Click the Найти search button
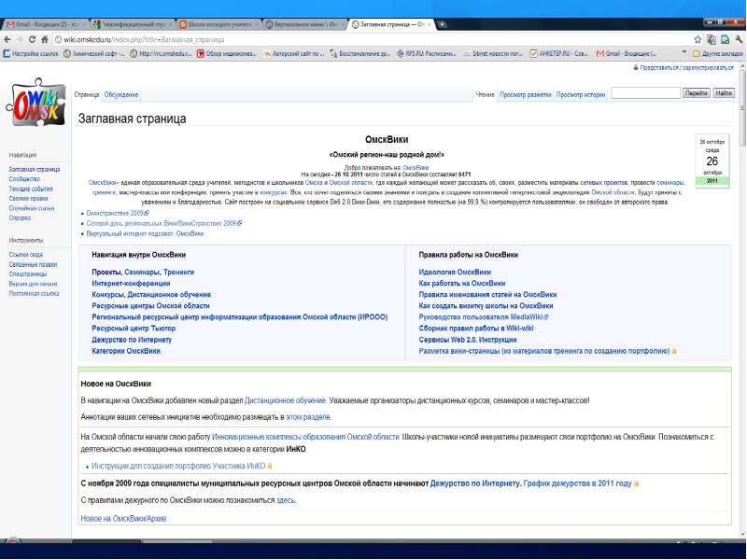Screen dimensions: 747x560 click(723, 92)
